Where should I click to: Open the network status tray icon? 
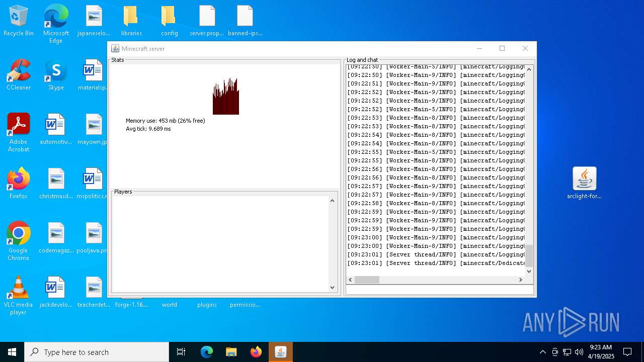(x=567, y=352)
